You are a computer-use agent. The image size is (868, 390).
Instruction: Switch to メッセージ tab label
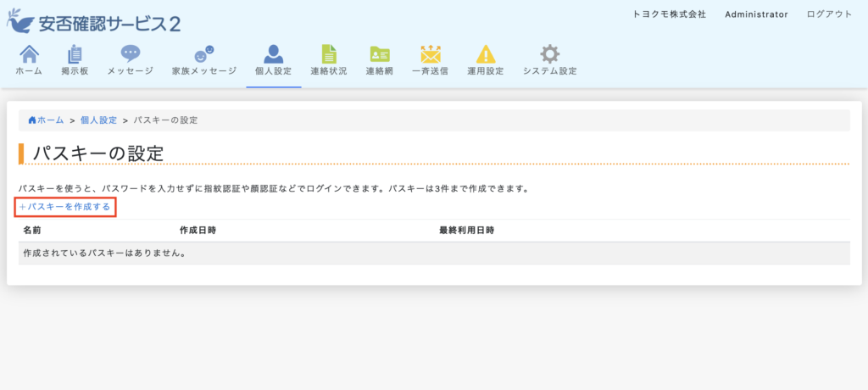click(130, 71)
